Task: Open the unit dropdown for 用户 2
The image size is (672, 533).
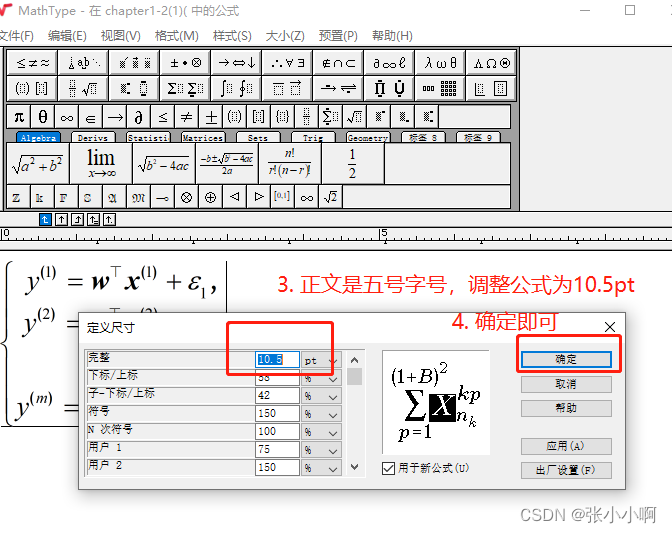Action: [x=321, y=468]
